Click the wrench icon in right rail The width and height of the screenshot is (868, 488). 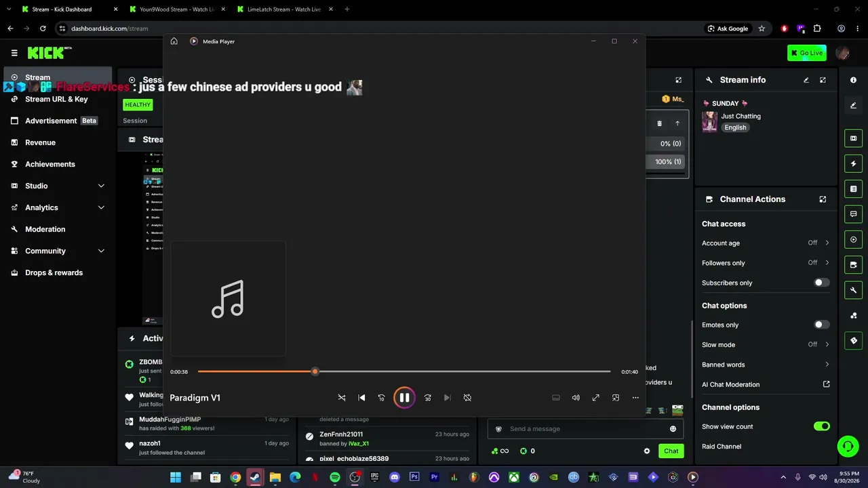pyautogui.click(x=853, y=290)
